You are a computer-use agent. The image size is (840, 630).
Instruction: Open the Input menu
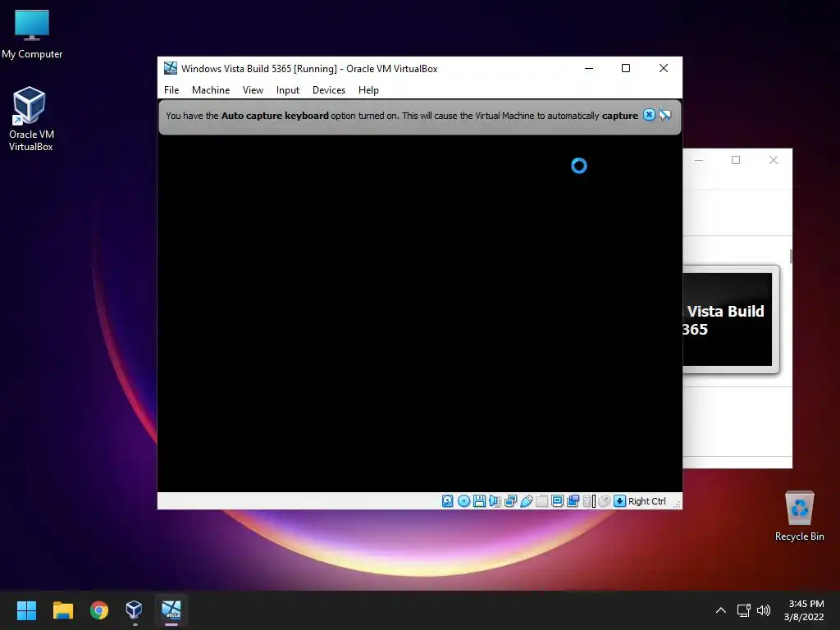pyautogui.click(x=288, y=90)
